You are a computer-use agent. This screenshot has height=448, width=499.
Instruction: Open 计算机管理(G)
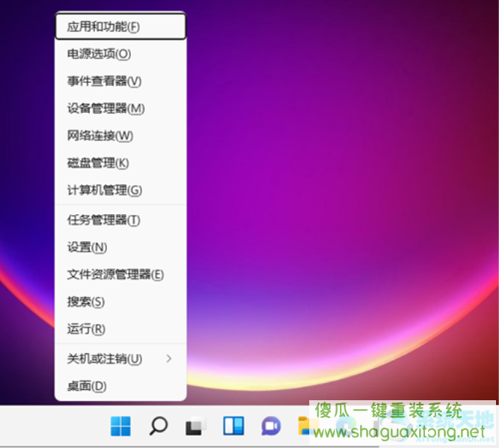click(x=120, y=190)
